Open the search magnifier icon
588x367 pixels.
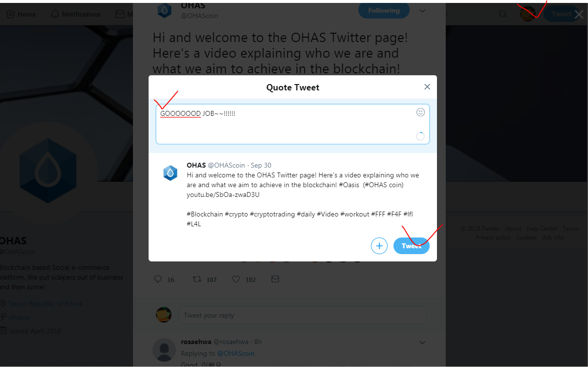pos(503,14)
